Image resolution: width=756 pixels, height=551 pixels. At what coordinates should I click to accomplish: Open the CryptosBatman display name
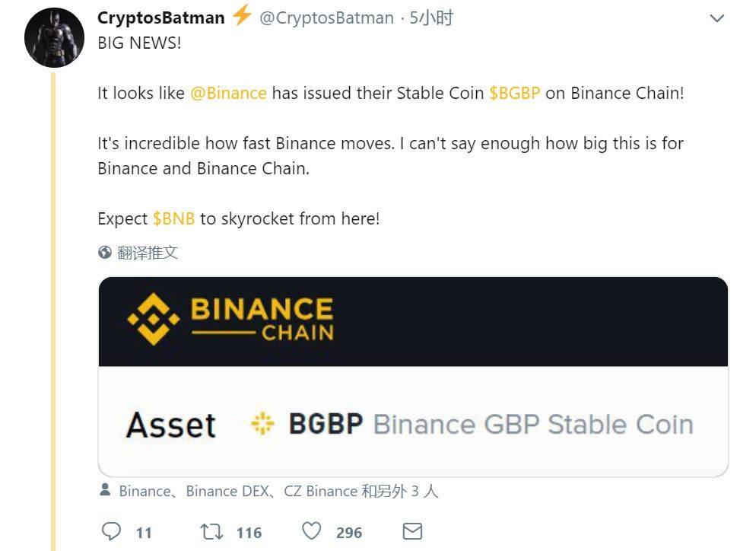pyautogui.click(x=161, y=18)
